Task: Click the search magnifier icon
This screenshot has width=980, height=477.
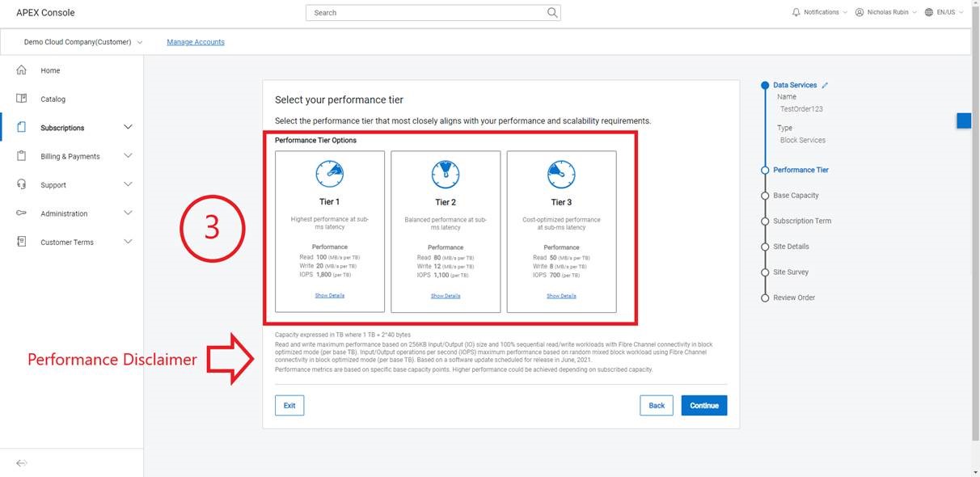Action: point(552,13)
